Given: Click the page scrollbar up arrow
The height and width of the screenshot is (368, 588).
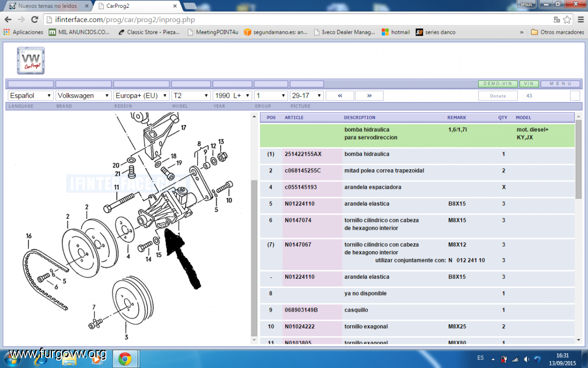Looking at the screenshot, I should [x=579, y=117].
